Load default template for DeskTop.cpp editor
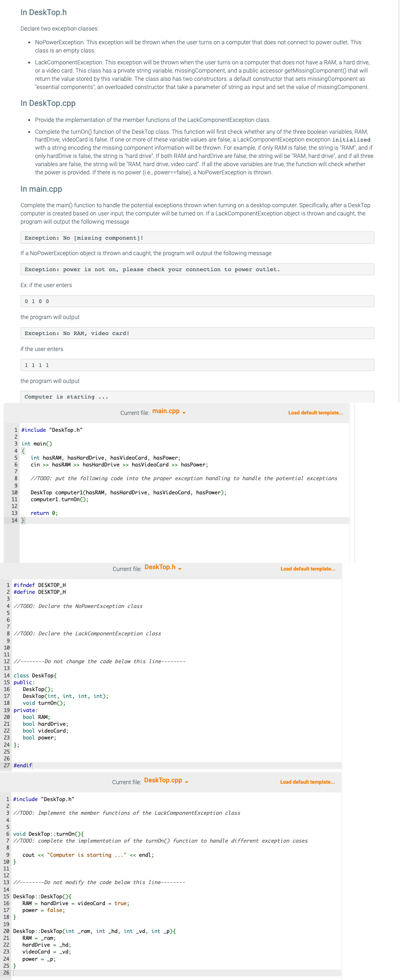Screen dimensions: 400x980 pos(307,782)
